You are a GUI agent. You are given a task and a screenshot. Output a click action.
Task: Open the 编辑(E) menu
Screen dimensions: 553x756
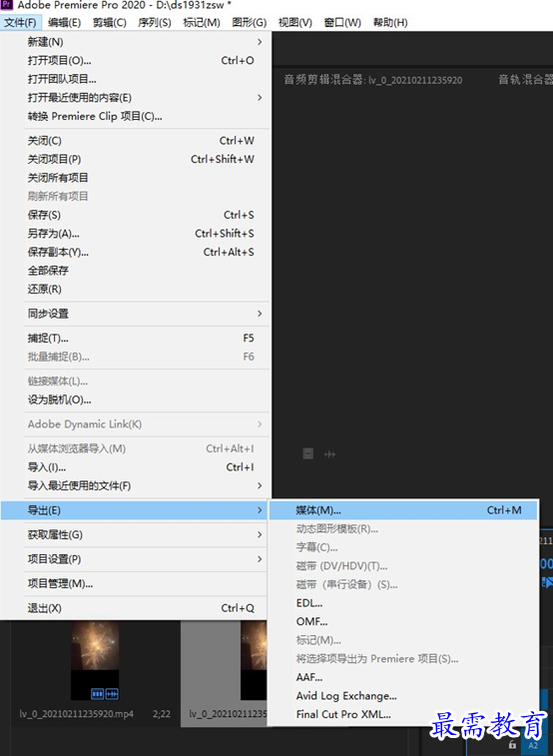coord(64,23)
